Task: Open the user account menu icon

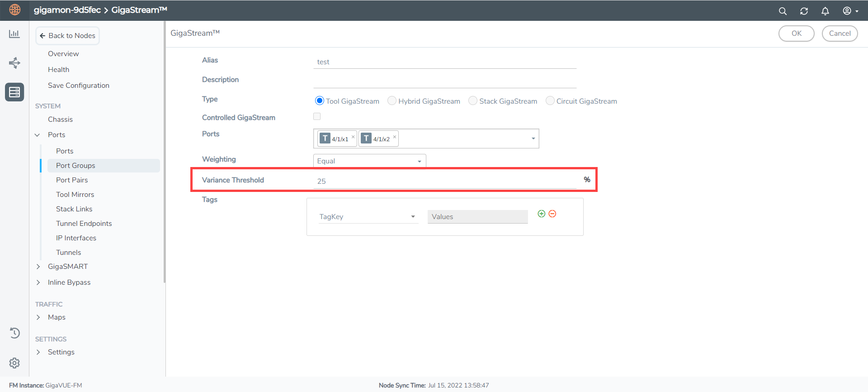Action: [x=849, y=11]
